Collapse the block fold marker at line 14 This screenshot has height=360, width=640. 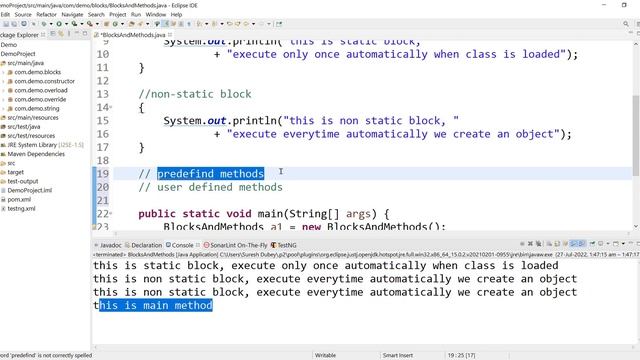[111, 107]
